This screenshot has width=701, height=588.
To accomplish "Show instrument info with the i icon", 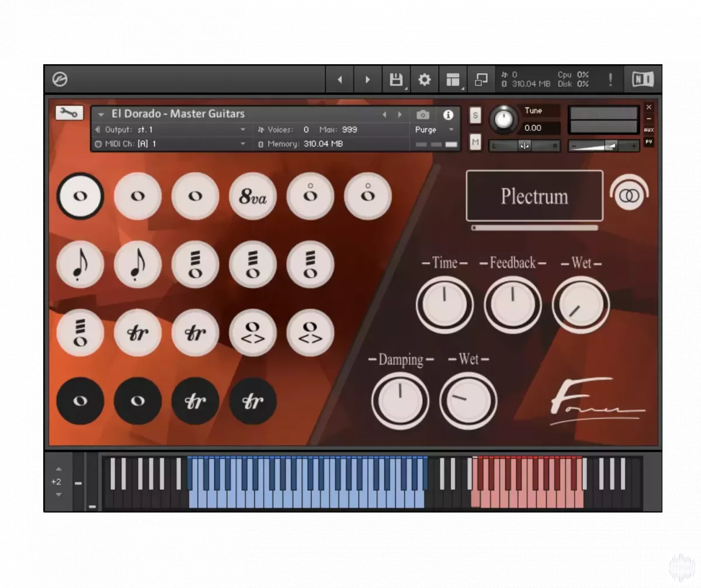I will pos(448,114).
